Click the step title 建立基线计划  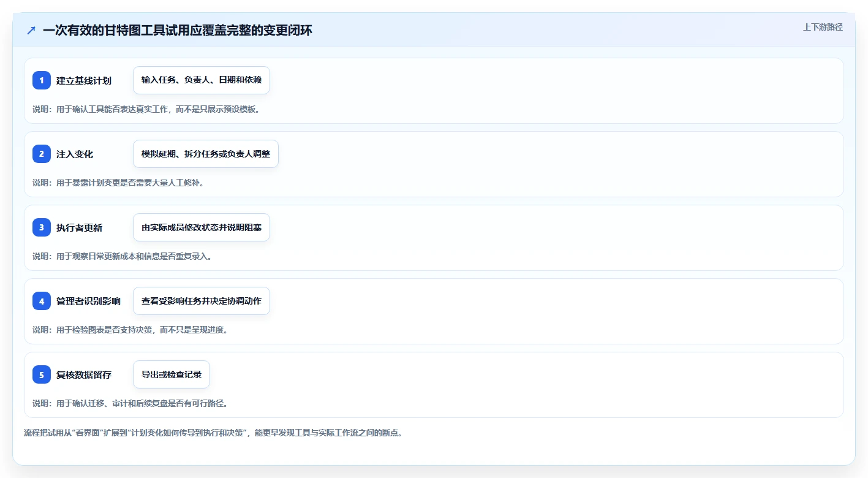[84, 80]
